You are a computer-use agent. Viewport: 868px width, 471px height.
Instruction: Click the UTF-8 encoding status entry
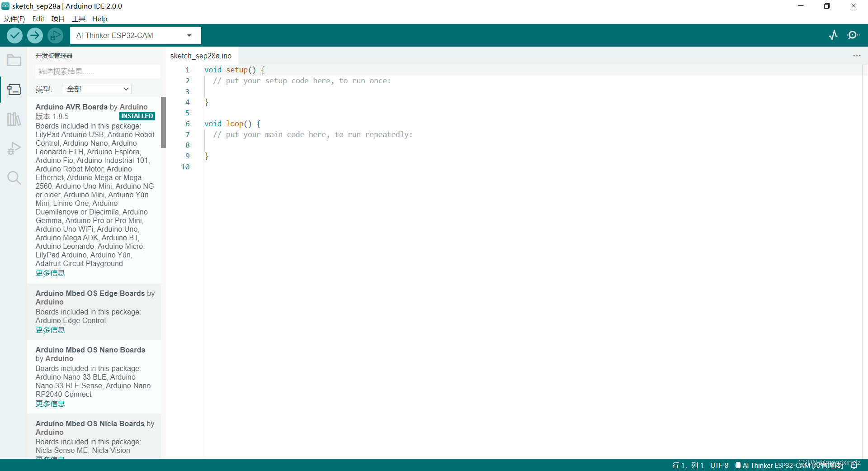tap(719, 465)
